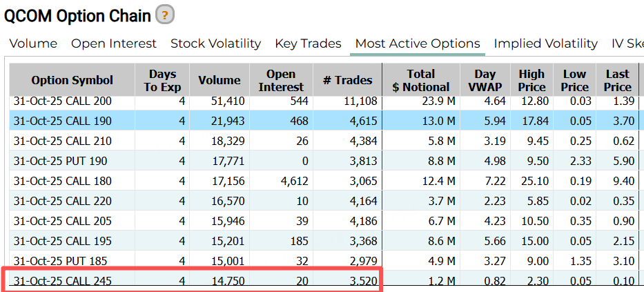The height and width of the screenshot is (292, 644).
Task: Open the Implied Volatility tab
Action: [545, 43]
